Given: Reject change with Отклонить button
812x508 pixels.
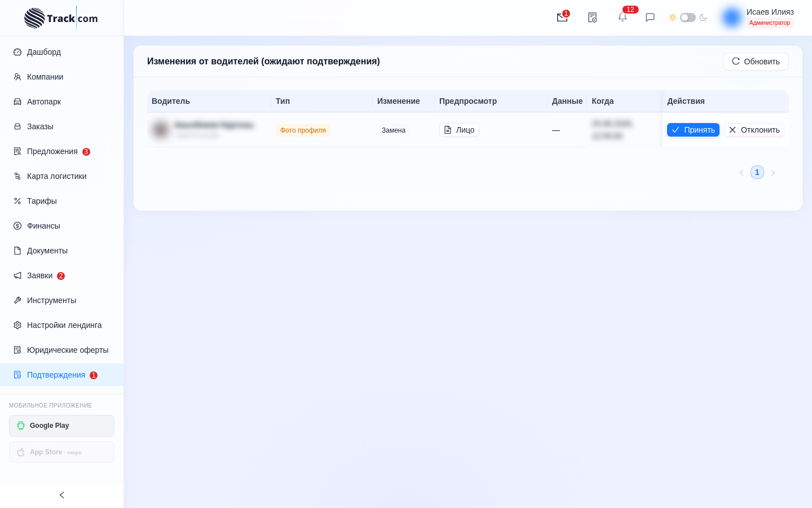Looking at the screenshot, I should (x=754, y=130).
